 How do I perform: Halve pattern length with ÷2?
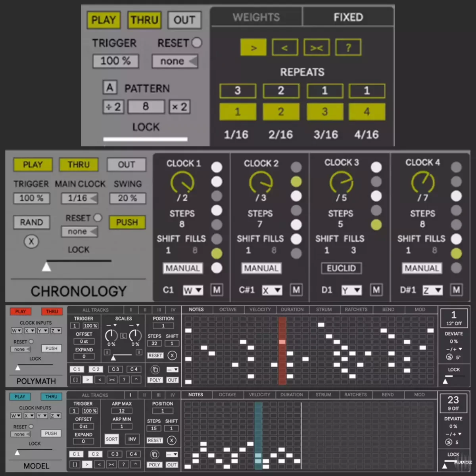tap(113, 107)
